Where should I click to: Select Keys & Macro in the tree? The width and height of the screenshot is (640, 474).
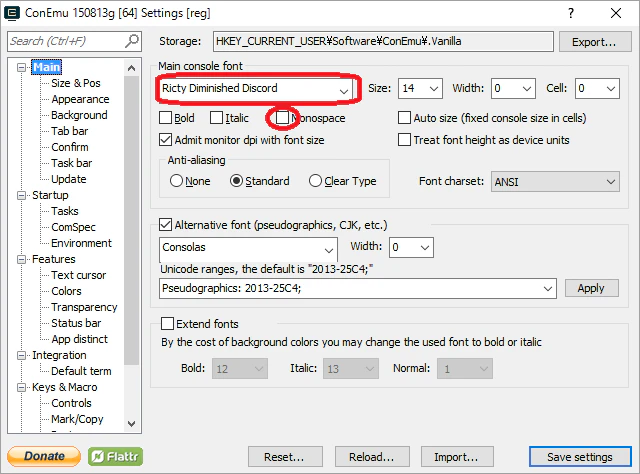64,387
